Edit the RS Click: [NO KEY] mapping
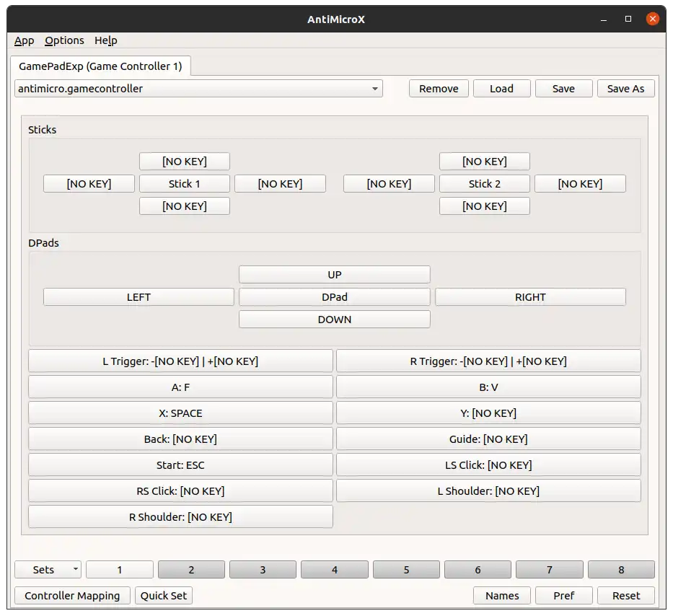The image size is (673, 616). [181, 491]
